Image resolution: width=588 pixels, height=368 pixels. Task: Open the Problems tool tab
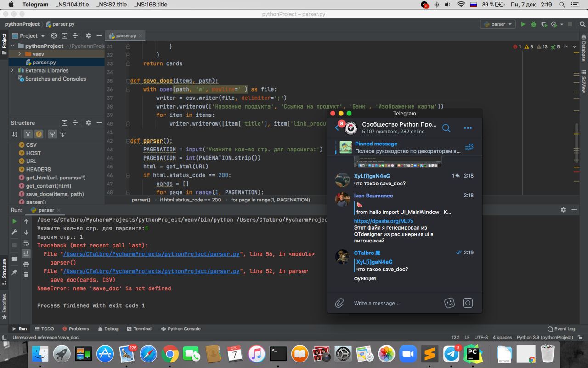pyautogui.click(x=76, y=329)
